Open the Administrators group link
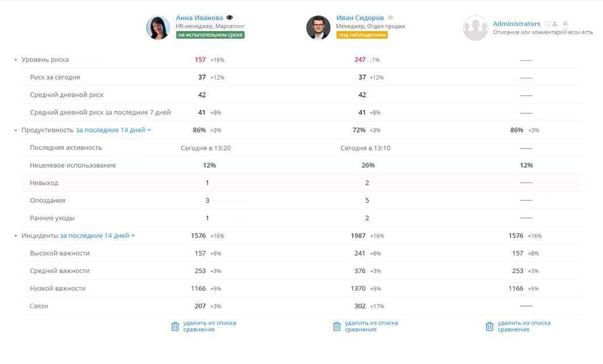Image resolution: width=603 pixels, height=364 pixels. [x=517, y=24]
